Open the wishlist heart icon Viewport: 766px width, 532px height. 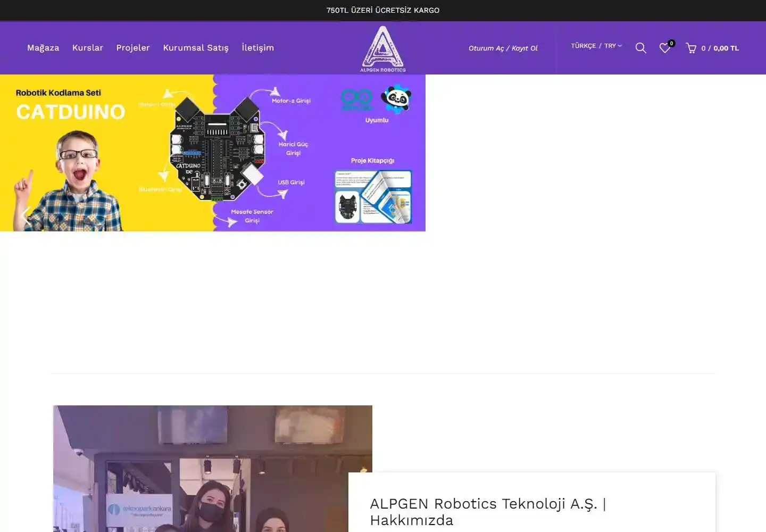[665, 48]
